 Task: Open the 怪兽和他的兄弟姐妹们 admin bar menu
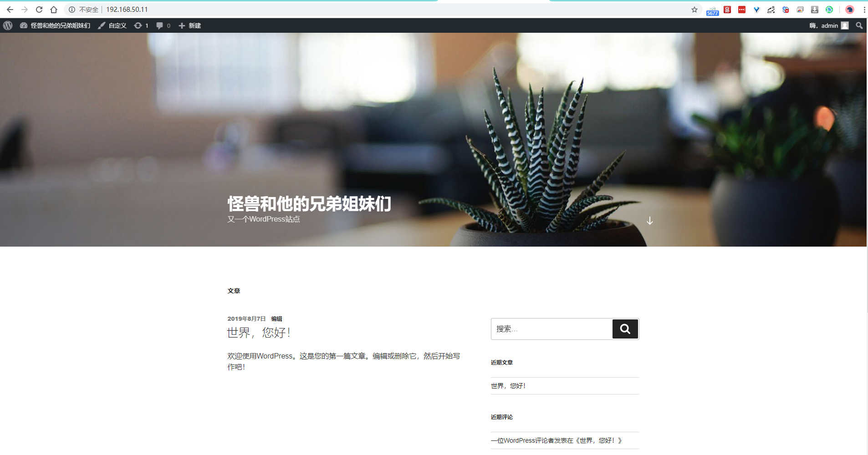(x=55, y=25)
